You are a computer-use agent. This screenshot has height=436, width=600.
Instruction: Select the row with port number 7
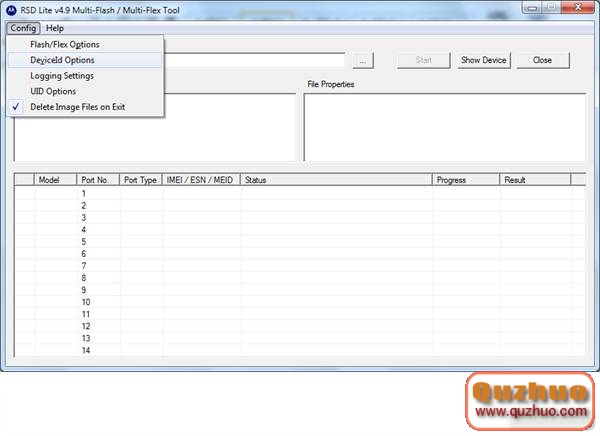coord(300,266)
